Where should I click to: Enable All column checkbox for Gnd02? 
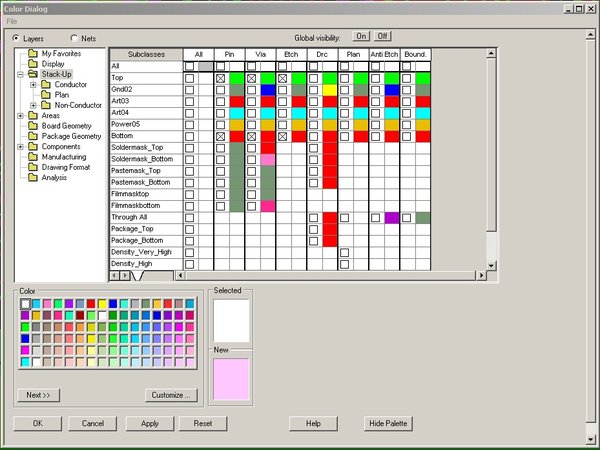pyautogui.click(x=189, y=90)
